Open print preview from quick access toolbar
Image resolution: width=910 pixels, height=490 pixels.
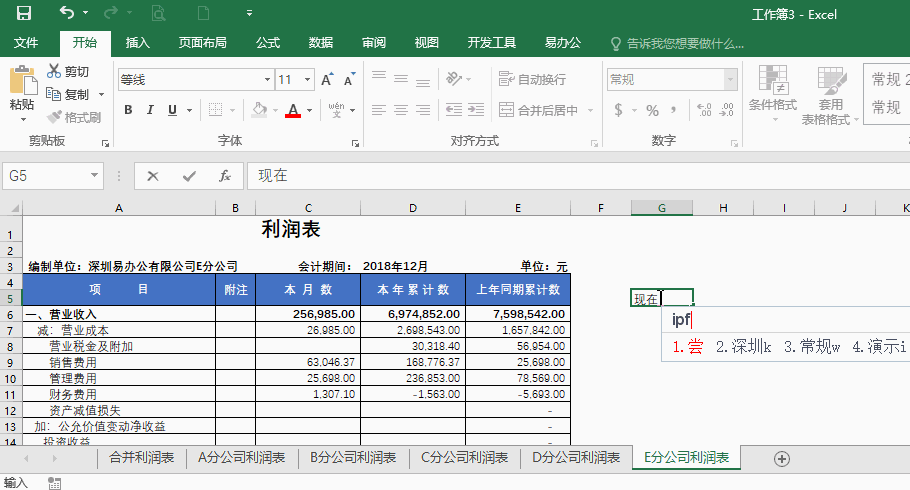coord(158,13)
